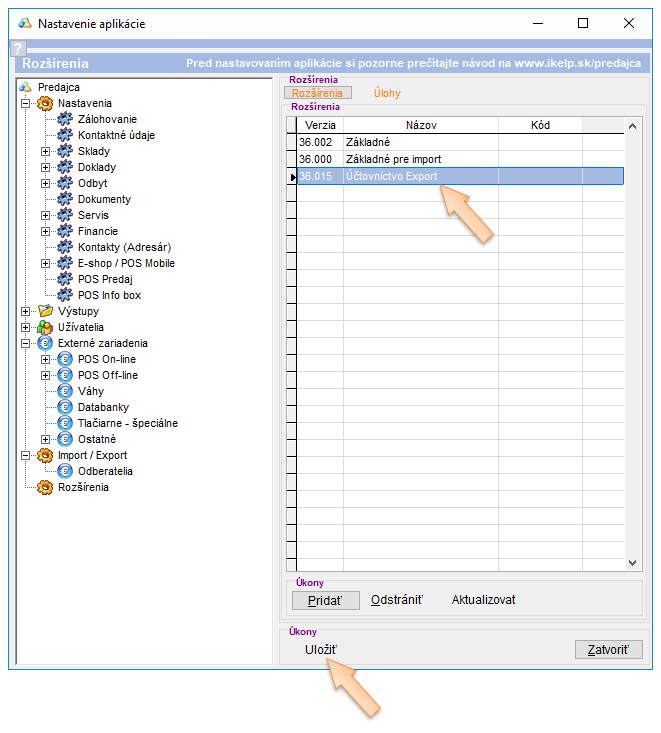
Task: Open the Rozšírenia tab
Action: (316, 93)
